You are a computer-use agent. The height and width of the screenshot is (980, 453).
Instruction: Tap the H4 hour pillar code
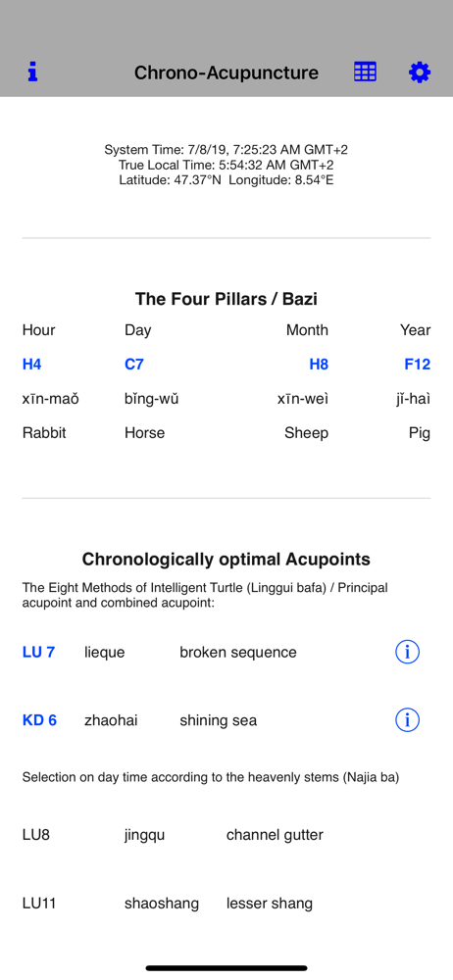[32, 365]
